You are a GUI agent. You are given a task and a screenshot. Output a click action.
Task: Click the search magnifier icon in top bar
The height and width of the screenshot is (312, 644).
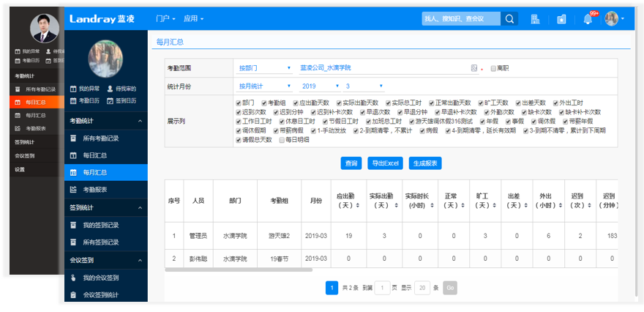pyautogui.click(x=509, y=19)
